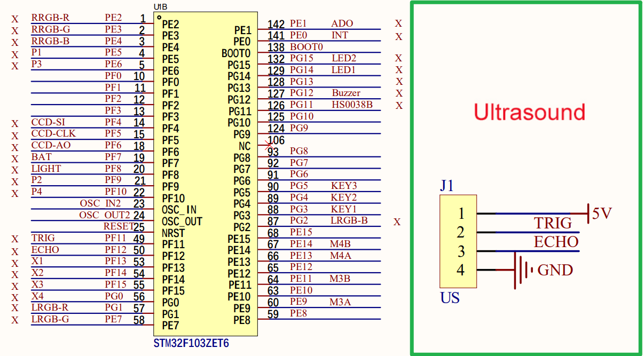Click pin number 138
The image size is (644, 356).
276,48
